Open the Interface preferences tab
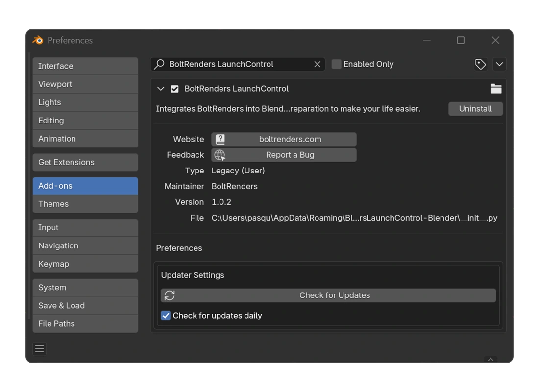This screenshot has width=539, height=392. click(85, 66)
